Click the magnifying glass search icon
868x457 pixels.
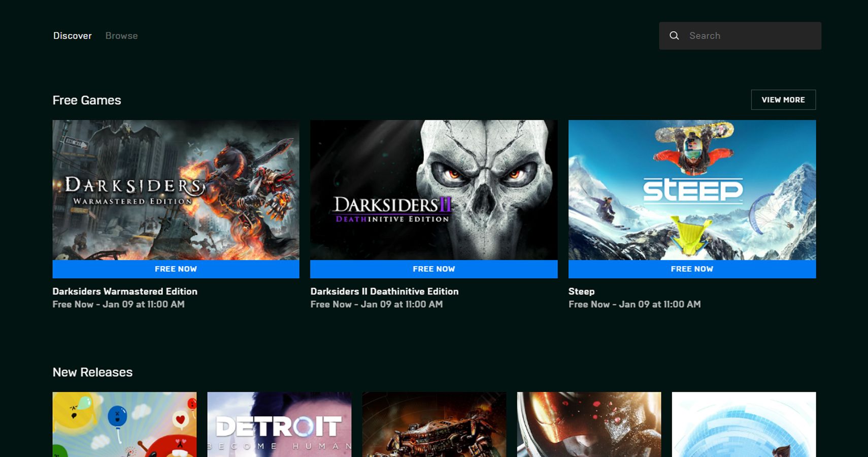click(674, 36)
